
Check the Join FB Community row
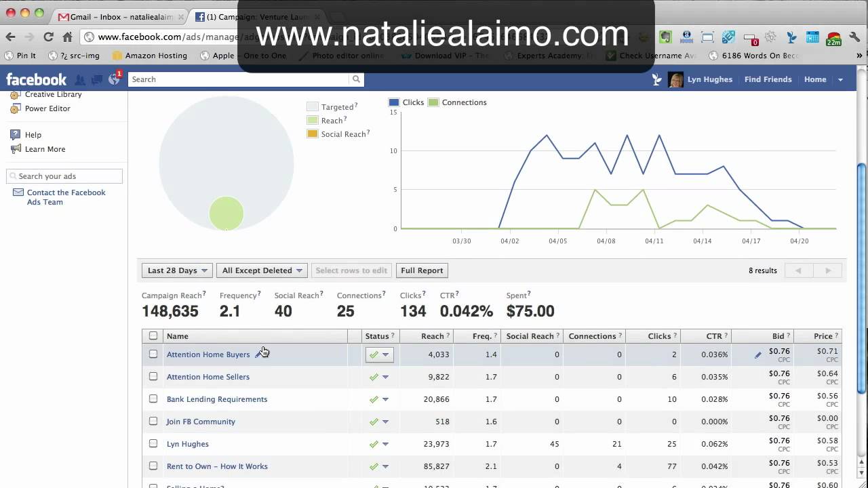click(x=153, y=421)
